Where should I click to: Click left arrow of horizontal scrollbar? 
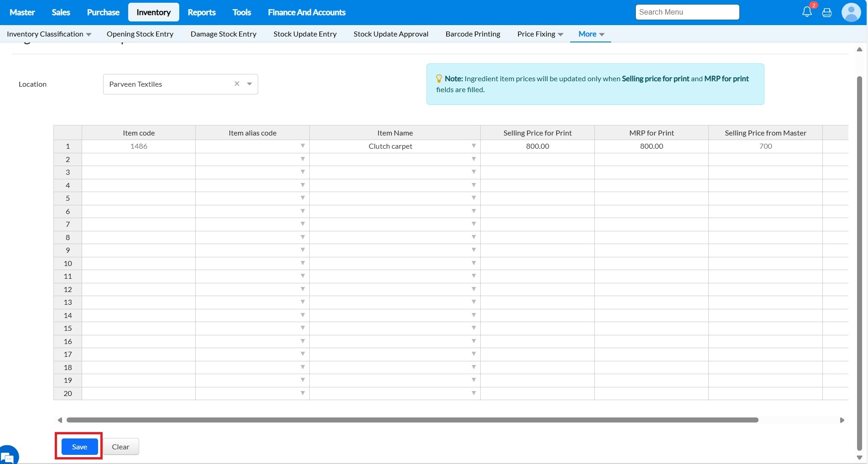(60, 420)
